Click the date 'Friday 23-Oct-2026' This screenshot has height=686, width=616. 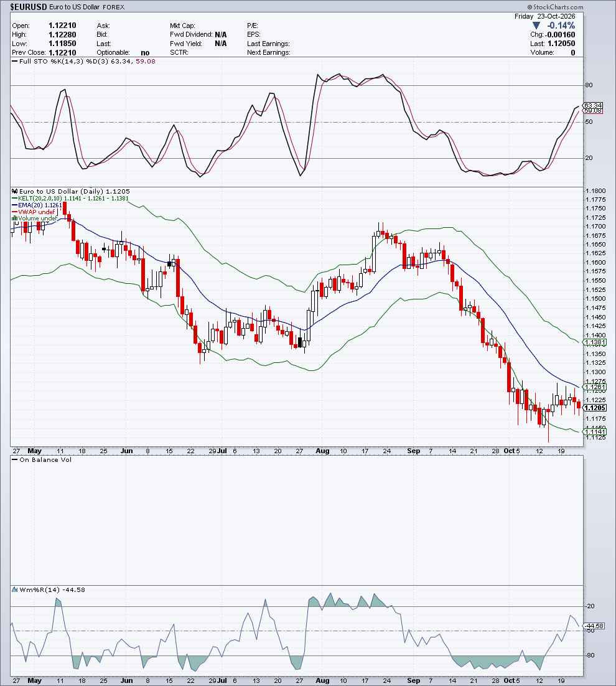pos(544,16)
